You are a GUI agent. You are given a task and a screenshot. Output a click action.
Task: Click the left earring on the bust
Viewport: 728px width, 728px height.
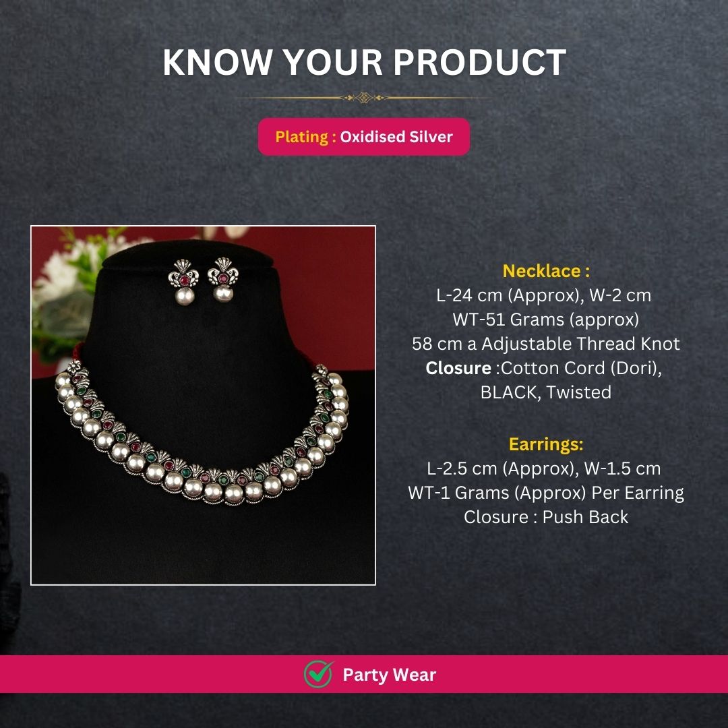pos(183,280)
